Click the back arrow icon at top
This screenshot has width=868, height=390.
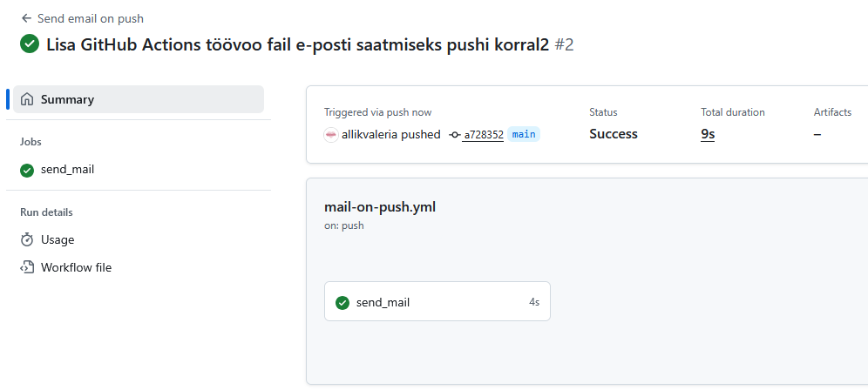click(x=26, y=18)
